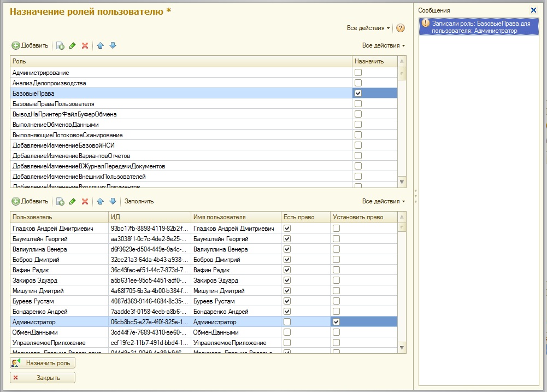Click the Добавить button in roles toolbar
Screen dimensions: 547x392
click(x=30, y=45)
